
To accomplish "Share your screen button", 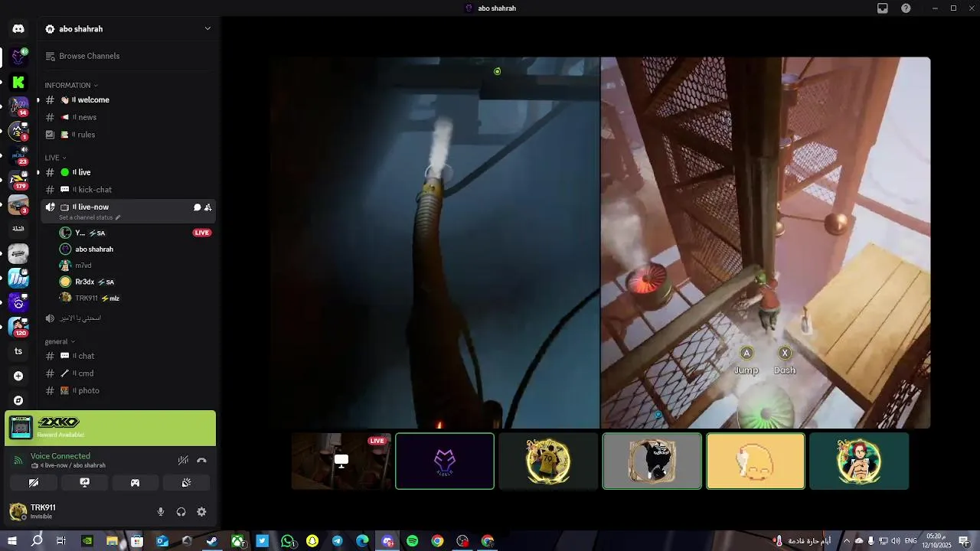I will pyautogui.click(x=84, y=483).
